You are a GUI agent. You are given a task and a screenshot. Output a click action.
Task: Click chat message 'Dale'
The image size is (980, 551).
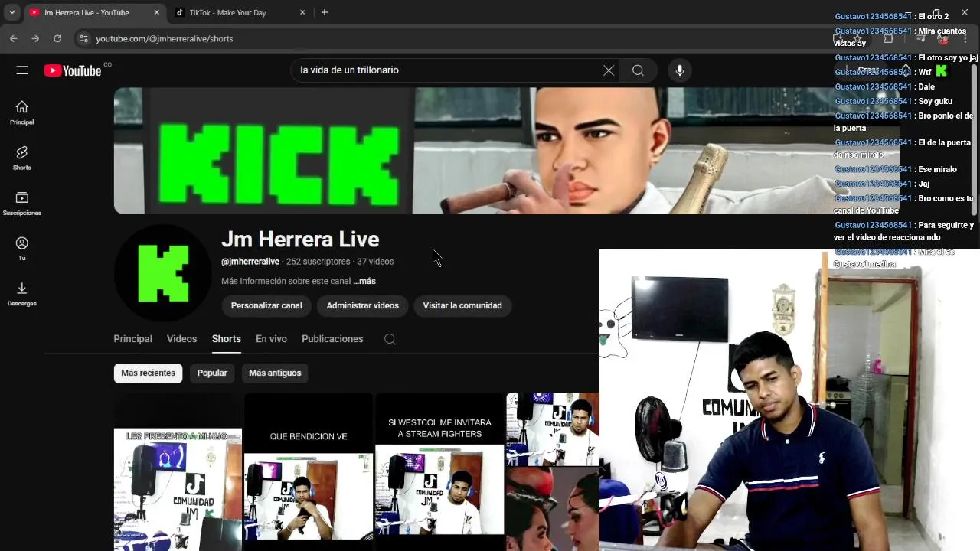click(885, 86)
